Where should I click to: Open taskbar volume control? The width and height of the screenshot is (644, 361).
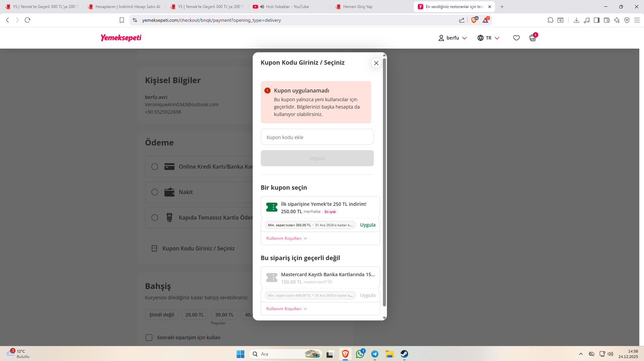tap(610, 354)
